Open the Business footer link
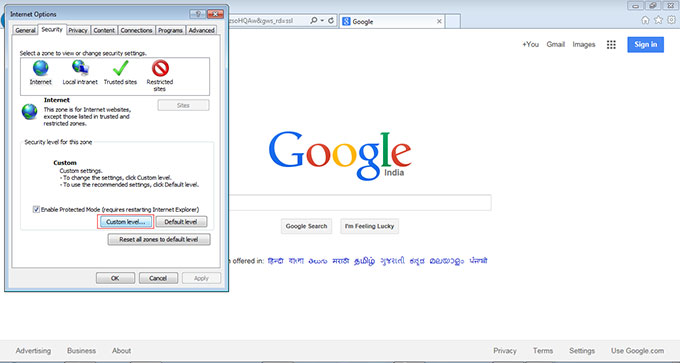The width and height of the screenshot is (680, 363). click(x=82, y=351)
